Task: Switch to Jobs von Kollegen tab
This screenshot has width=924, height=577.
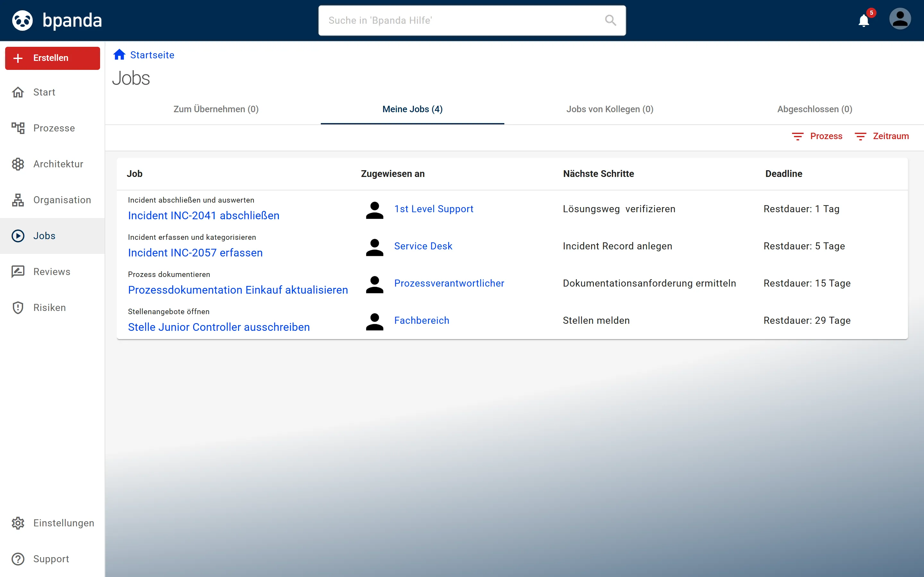Action: (610, 109)
